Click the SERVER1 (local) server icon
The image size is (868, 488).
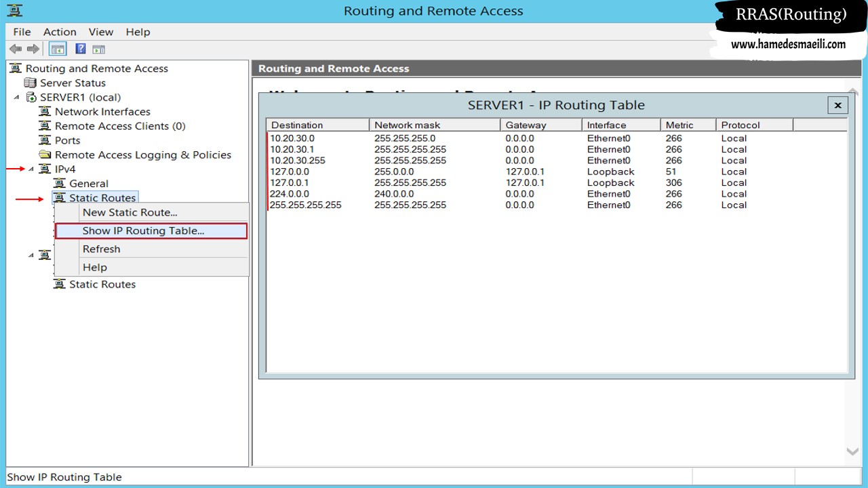coord(31,97)
